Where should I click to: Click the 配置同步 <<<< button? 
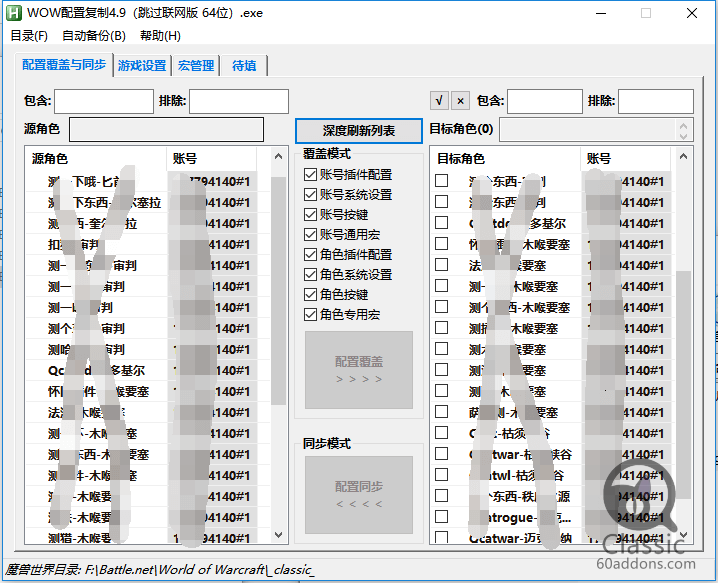click(x=359, y=495)
